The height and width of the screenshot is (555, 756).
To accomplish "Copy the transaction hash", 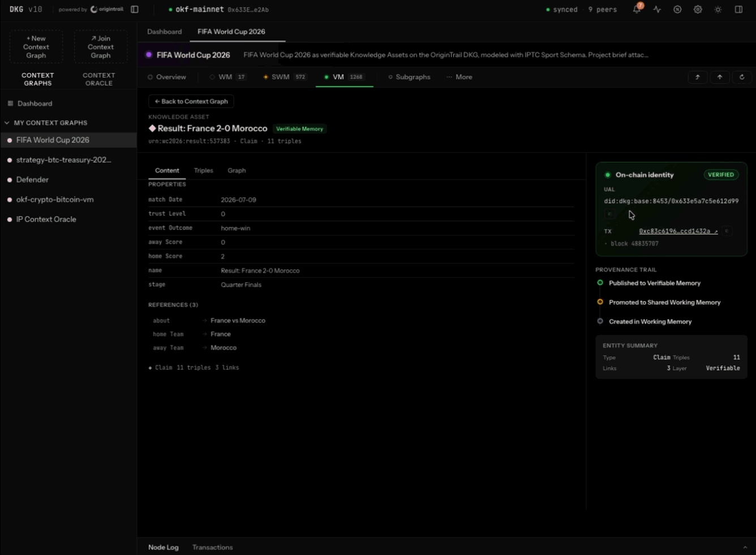I will click(x=727, y=231).
